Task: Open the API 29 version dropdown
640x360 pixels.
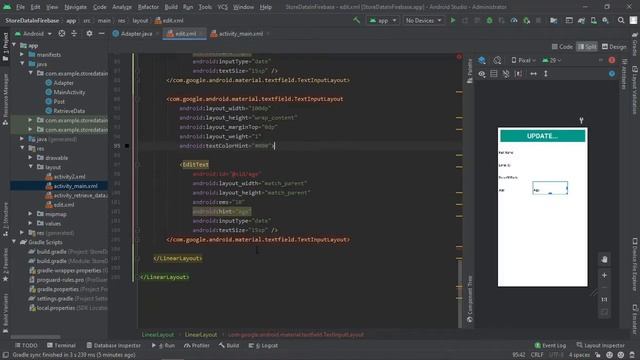Action: point(552,60)
